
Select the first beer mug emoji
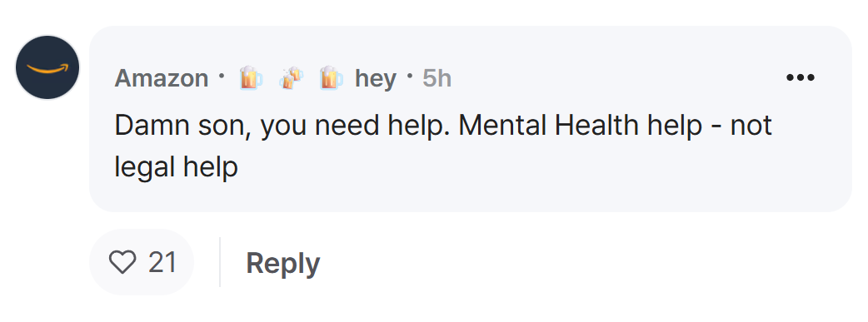[x=250, y=77]
